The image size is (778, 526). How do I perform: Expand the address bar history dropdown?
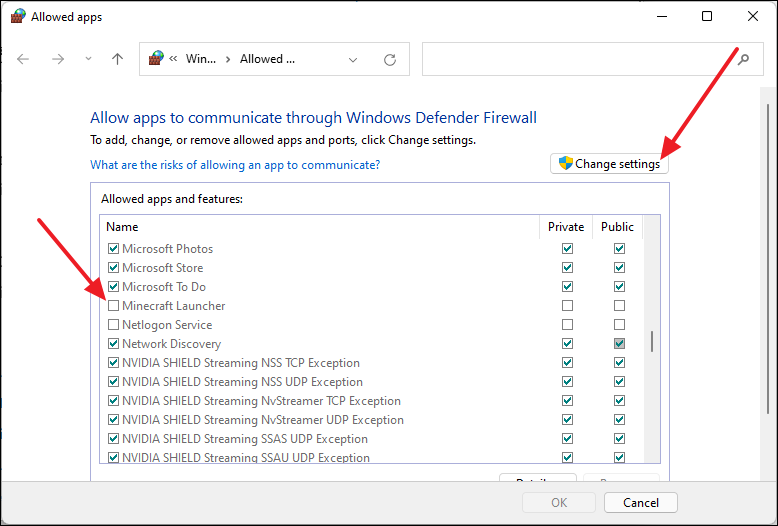click(x=353, y=60)
